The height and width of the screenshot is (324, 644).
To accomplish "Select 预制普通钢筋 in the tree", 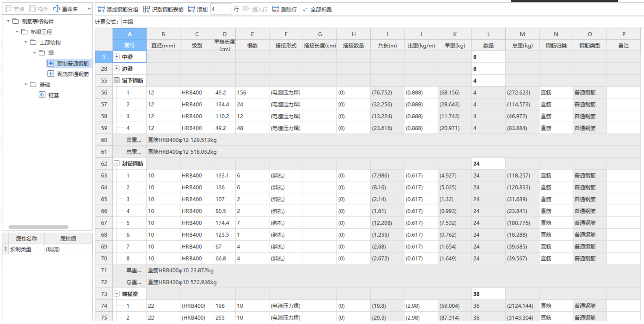I will (x=73, y=64).
